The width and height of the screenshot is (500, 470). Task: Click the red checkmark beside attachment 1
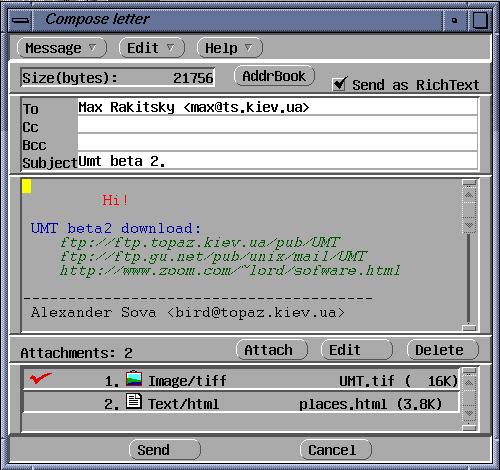click(x=40, y=378)
